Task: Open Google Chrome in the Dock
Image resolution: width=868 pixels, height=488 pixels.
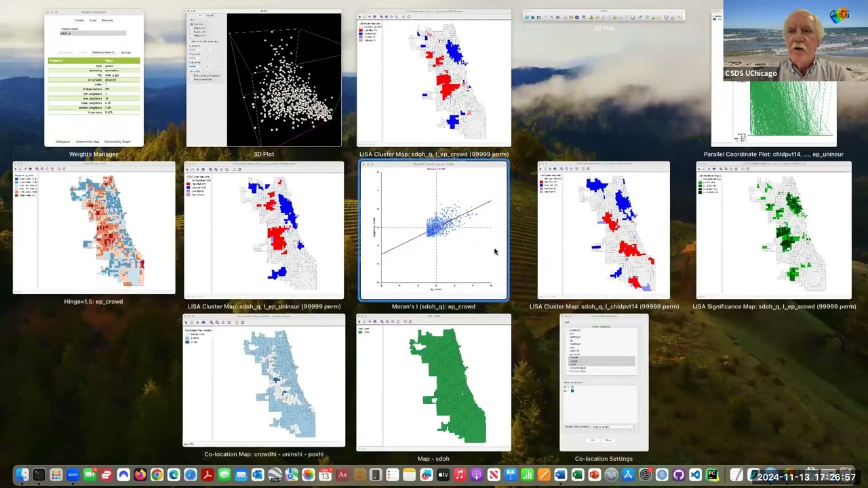Action: (157, 474)
